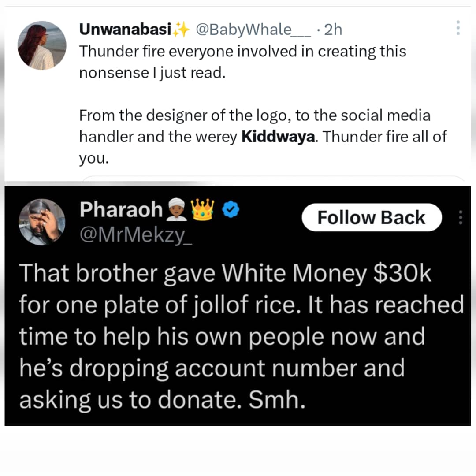Open the tweet starting "Thunder fire everyone involved"
Image resolution: width=476 pixels, height=476 pixels.
pyautogui.click(x=242, y=62)
